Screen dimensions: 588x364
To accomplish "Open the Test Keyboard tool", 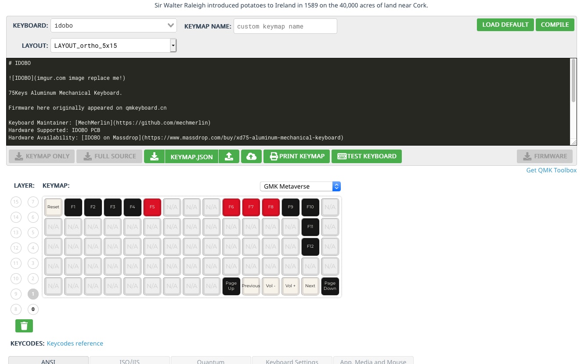I will point(366,157).
